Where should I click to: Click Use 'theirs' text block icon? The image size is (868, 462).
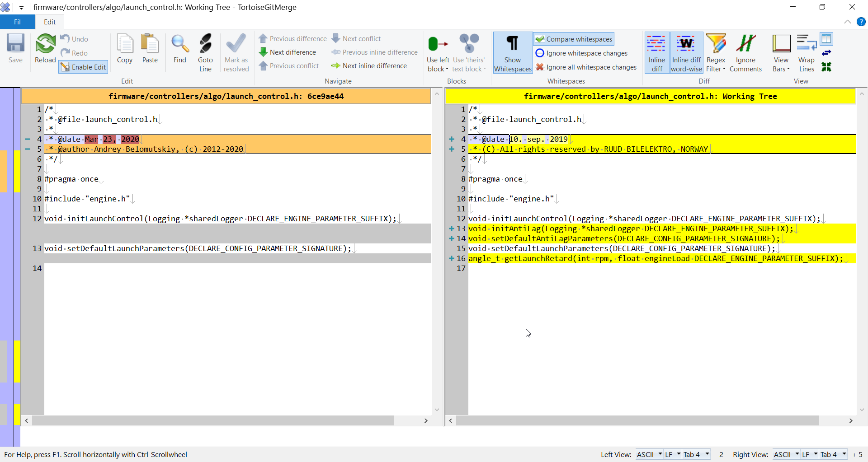click(469, 44)
